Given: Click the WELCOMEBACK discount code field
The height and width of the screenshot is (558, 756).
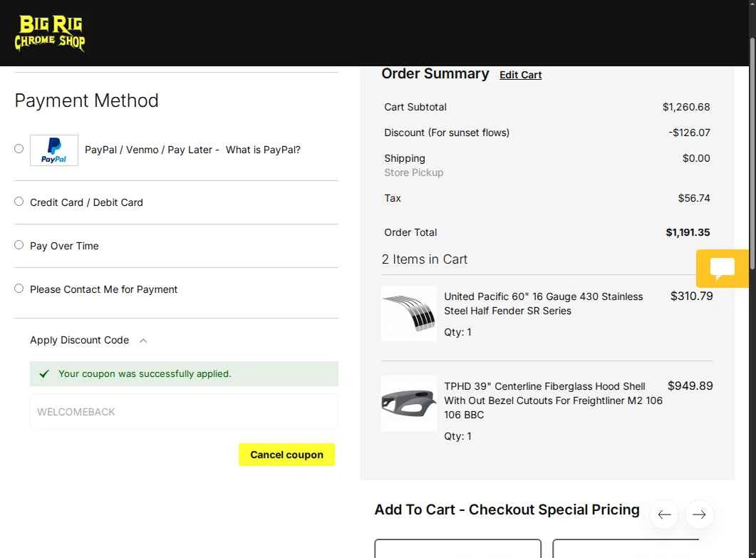Looking at the screenshot, I should pos(184,412).
